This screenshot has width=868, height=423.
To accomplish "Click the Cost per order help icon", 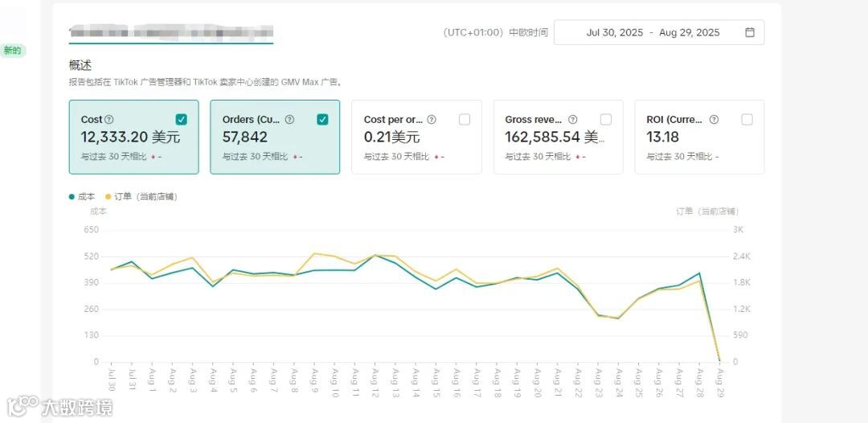I will click(432, 120).
